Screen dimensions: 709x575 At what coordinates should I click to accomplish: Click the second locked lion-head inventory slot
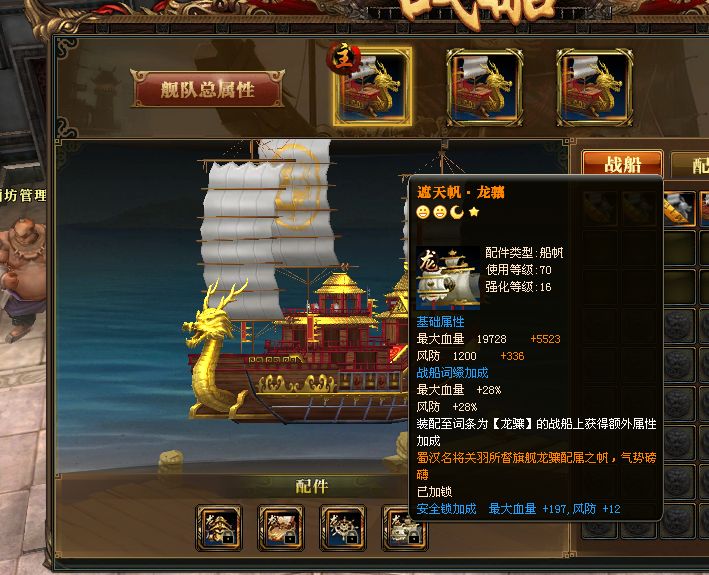679,364
